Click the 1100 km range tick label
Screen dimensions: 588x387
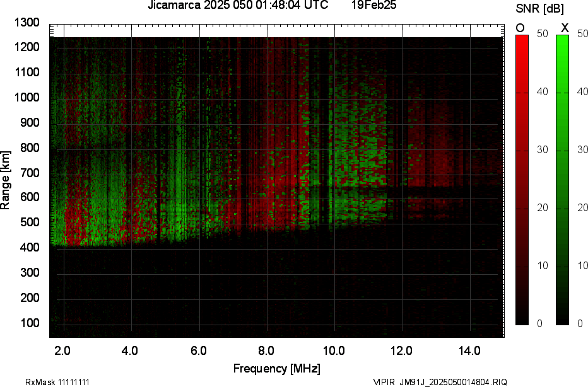tap(27, 72)
